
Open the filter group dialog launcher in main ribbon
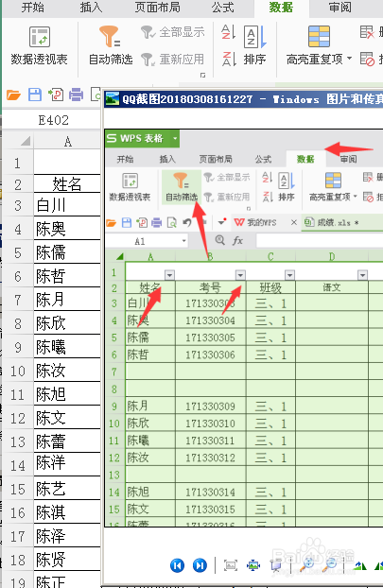pyautogui.click(x=202, y=75)
